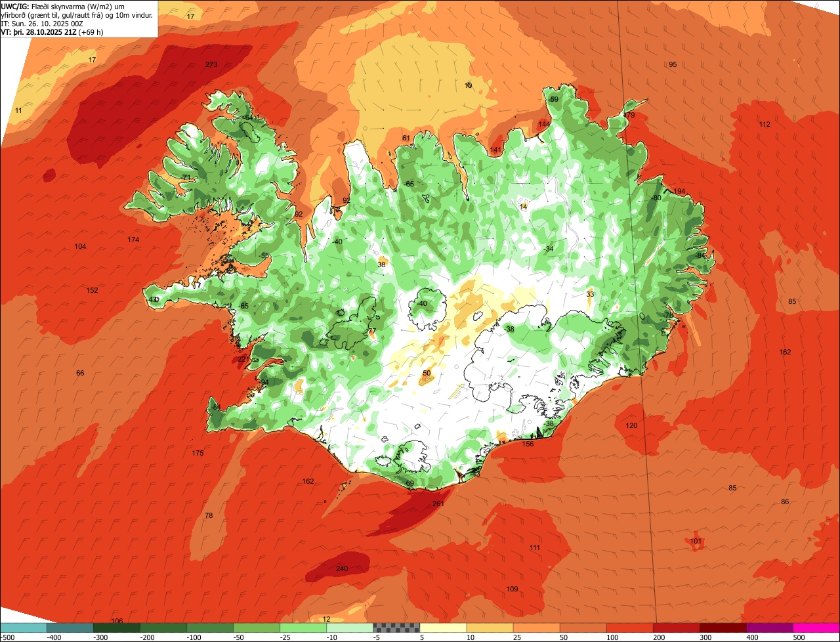This screenshot has width=840, height=642.
Task: Click the legend swatch between -500 and -400
Action: point(23,628)
